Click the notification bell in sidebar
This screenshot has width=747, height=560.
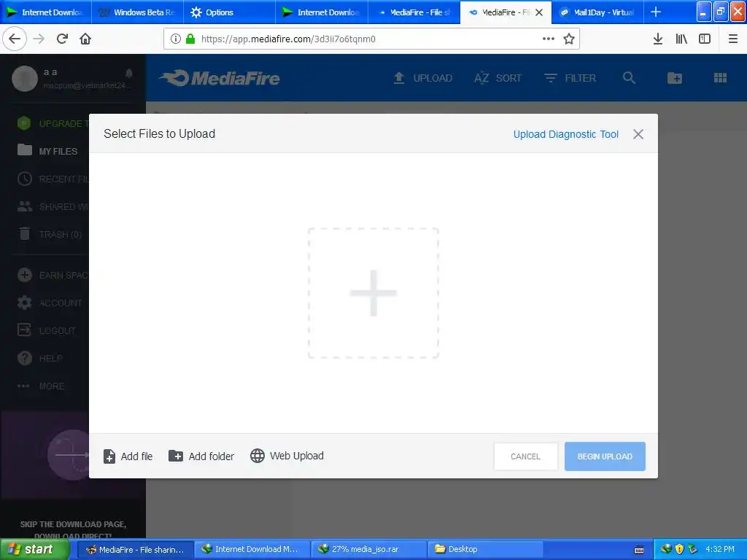point(129,73)
